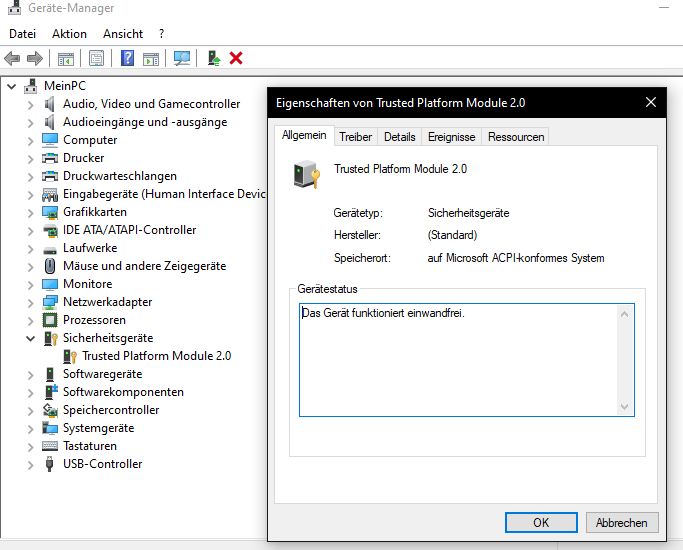Click the Back arrow toolbar icon
This screenshot has height=550, width=683.
pos(12,58)
